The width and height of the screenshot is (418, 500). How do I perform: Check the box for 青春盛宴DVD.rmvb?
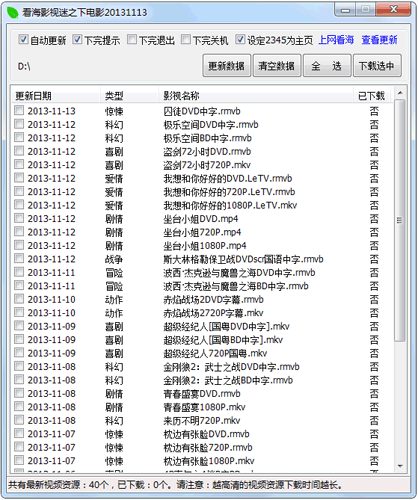pyautogui.click(x=19, y=393)
